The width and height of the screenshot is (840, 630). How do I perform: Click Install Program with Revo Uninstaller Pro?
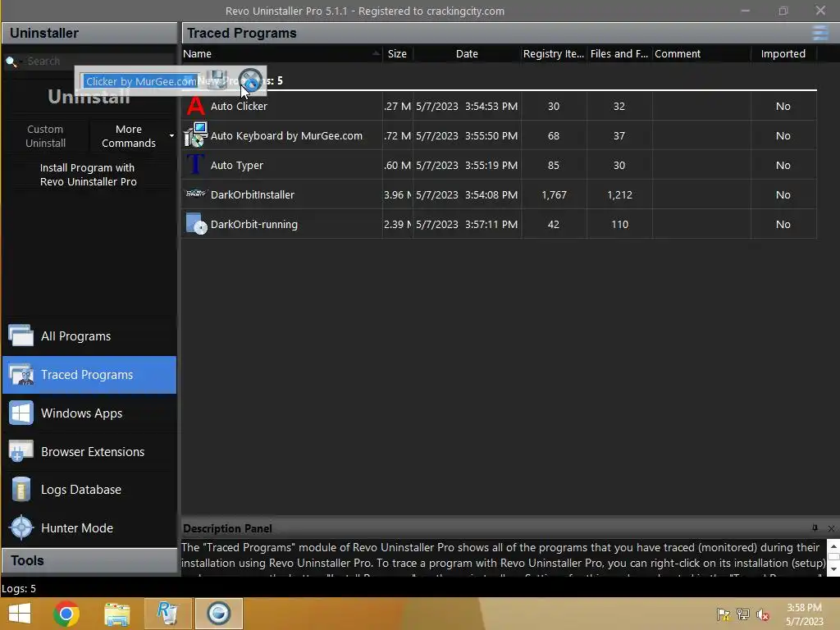89,175
